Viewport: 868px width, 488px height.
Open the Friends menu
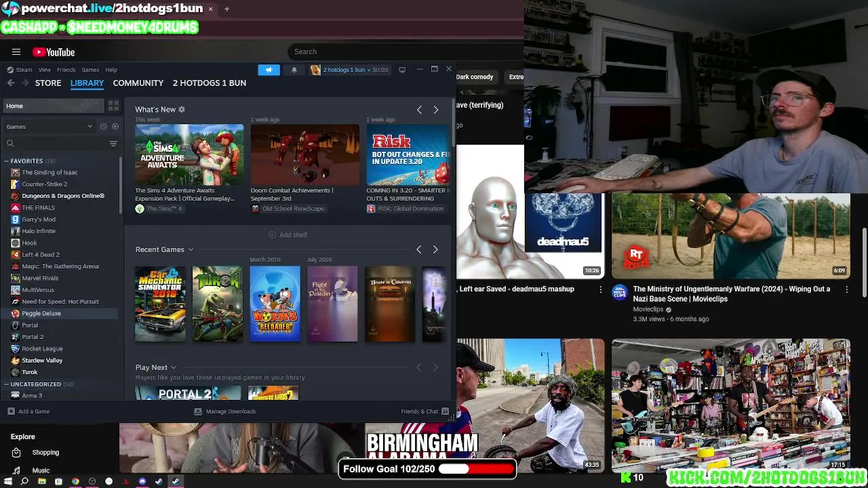coord(66,70)
